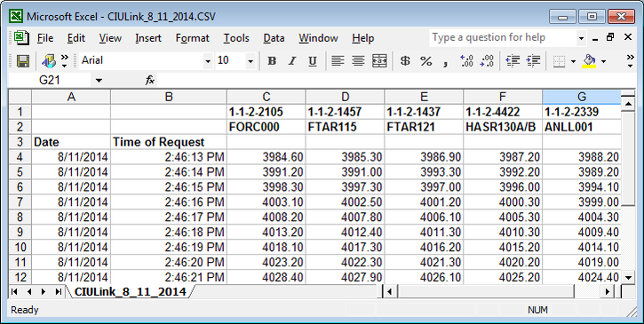Center align text
Screen dimensions: 644x324
click(358, 61)
